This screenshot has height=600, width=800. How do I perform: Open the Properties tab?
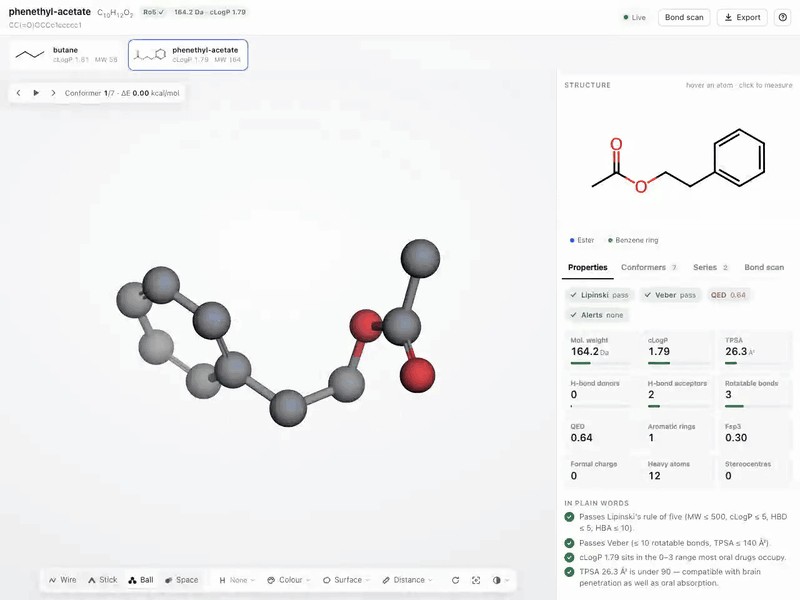(587, 267)
